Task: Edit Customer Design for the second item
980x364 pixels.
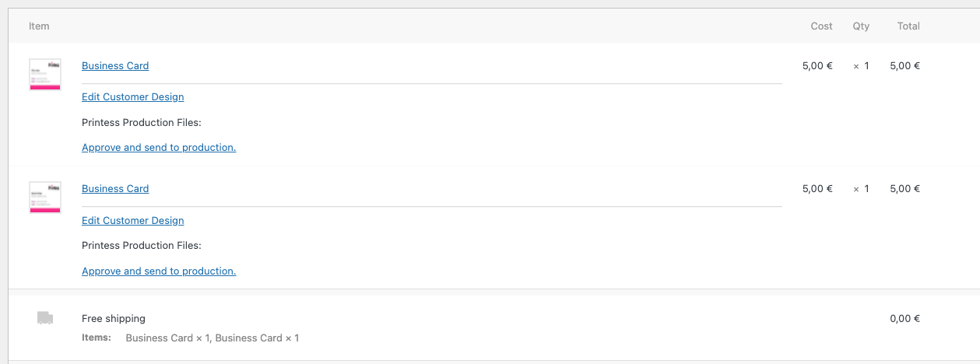Action: [x=133, y=221]
